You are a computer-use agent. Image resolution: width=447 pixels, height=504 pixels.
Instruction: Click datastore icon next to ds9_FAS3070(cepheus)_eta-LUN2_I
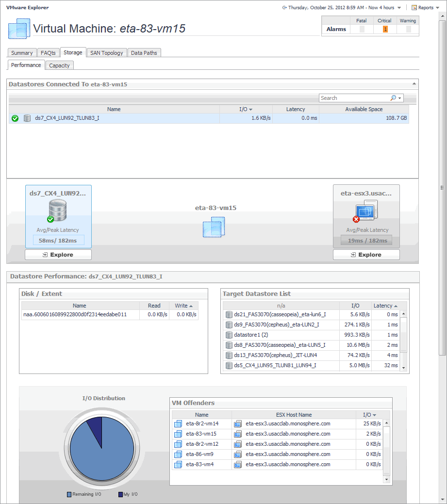(229, 325)
